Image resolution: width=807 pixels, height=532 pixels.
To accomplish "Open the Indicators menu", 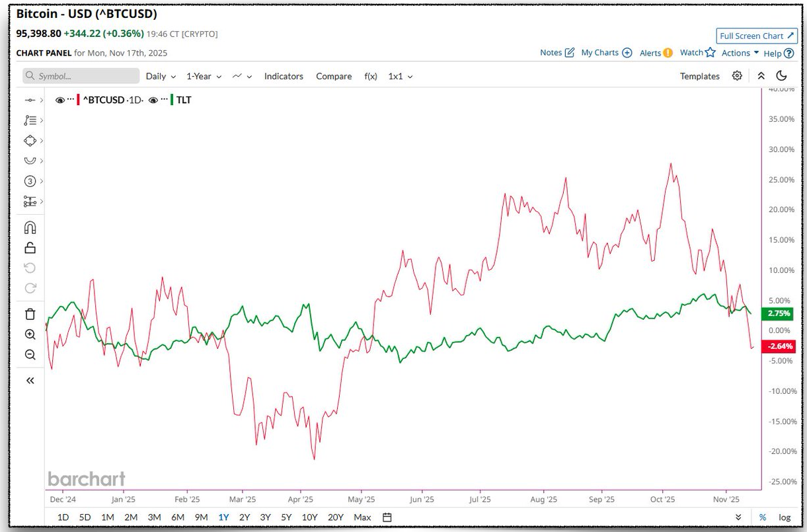I will pos(284,76).
